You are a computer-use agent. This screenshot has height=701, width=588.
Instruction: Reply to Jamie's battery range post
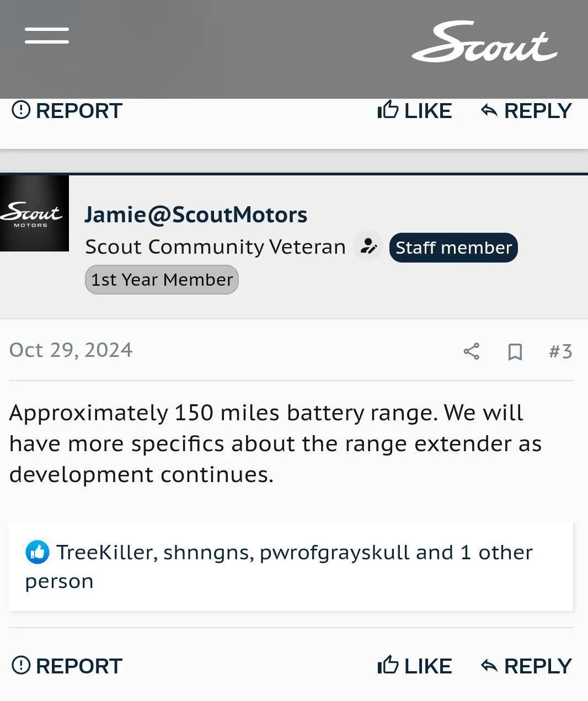(526, 666)
